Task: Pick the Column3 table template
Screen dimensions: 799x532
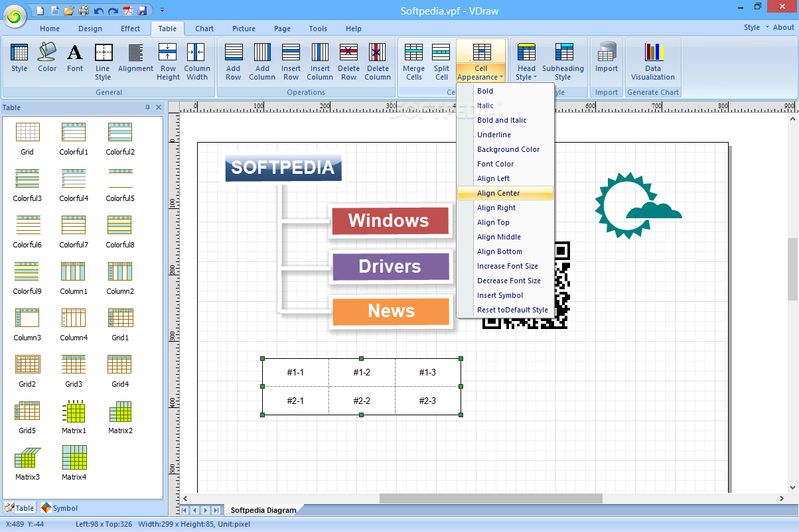Action: point(27,324)
